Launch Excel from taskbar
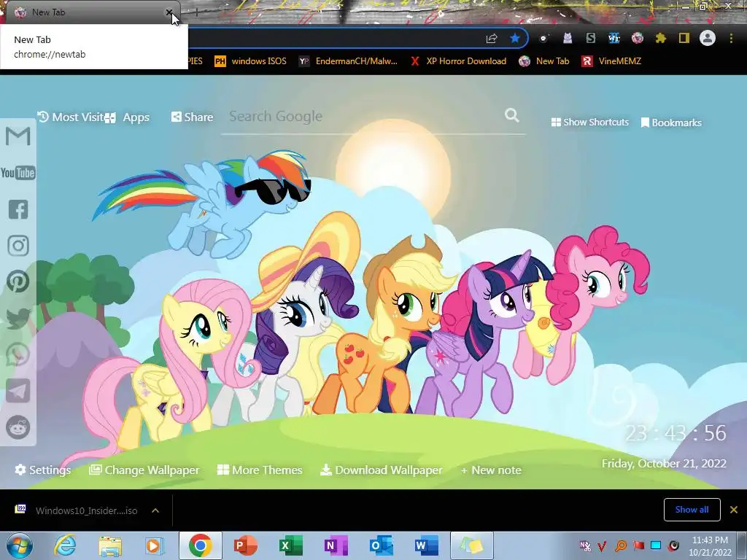 coord(290,545)
